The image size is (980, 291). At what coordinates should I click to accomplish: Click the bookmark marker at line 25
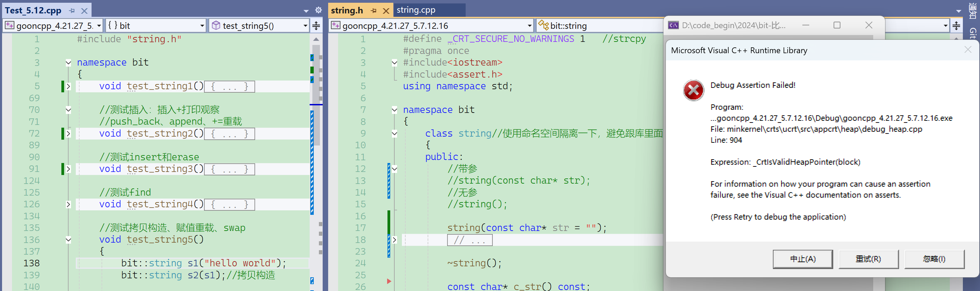pos(389,281)
